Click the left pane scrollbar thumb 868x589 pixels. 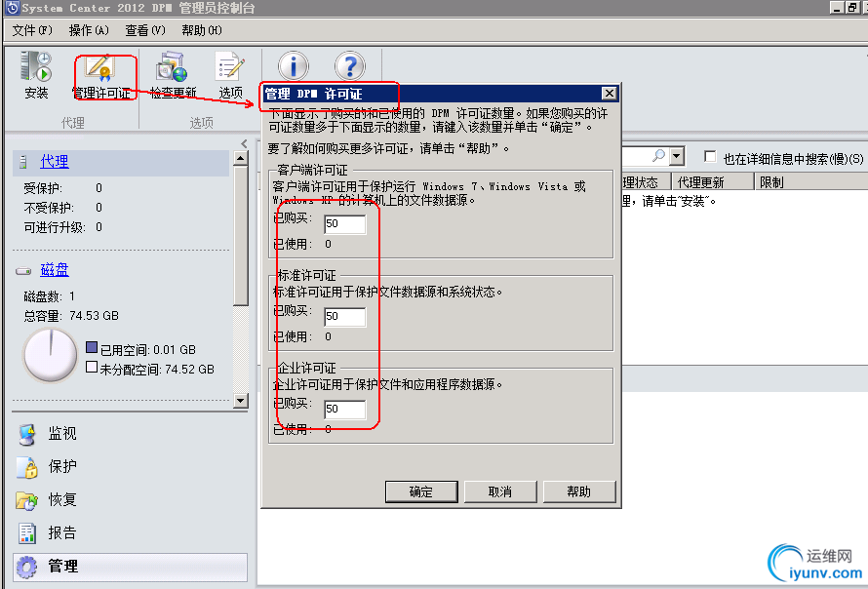point(241,236)
